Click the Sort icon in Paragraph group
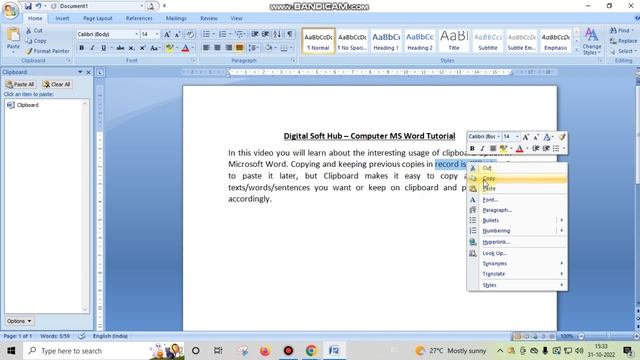The image size is (640, 360). point(277,34)
